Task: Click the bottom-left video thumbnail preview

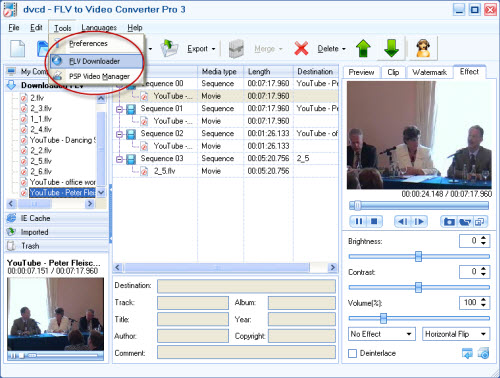Action: [x=55, y=314]
